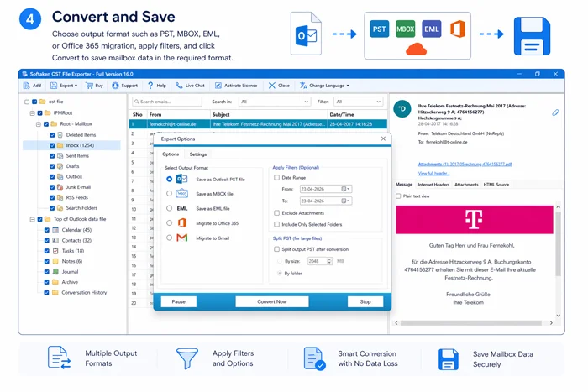Viewport: 588px width, 392px height.
Task: Open the Support toolbar item
Action: [x=125, y=86]
